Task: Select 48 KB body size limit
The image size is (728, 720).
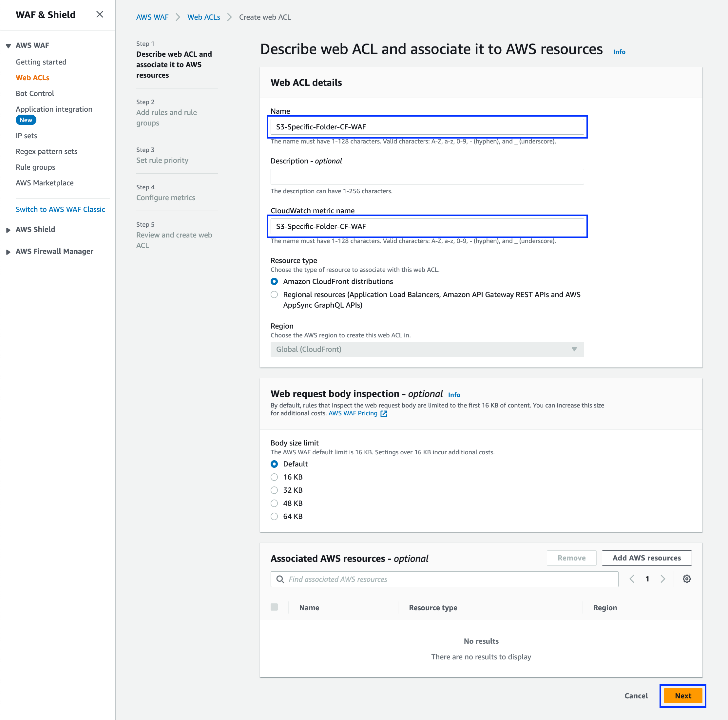Action: click(x=274, y=503)
